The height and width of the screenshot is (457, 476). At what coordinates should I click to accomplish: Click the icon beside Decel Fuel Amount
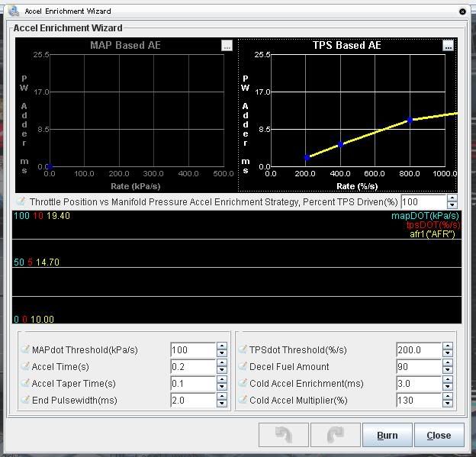point(243,366)
